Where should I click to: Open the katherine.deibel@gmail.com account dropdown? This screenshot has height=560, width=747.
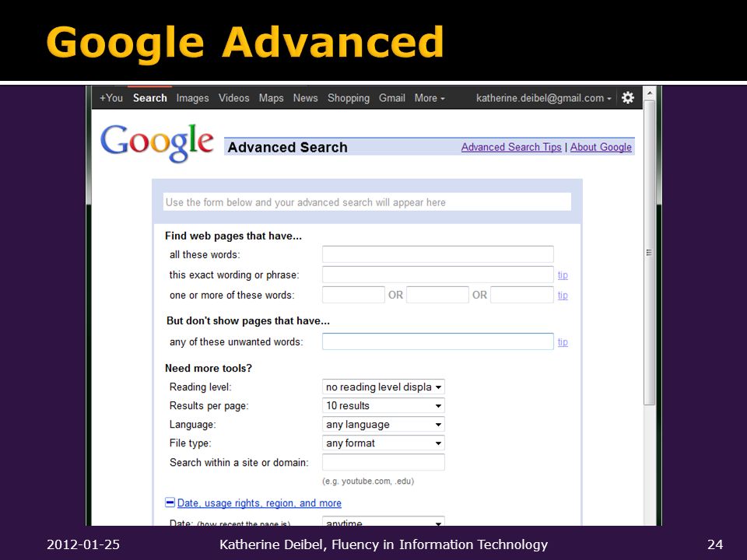click(544, 98)
